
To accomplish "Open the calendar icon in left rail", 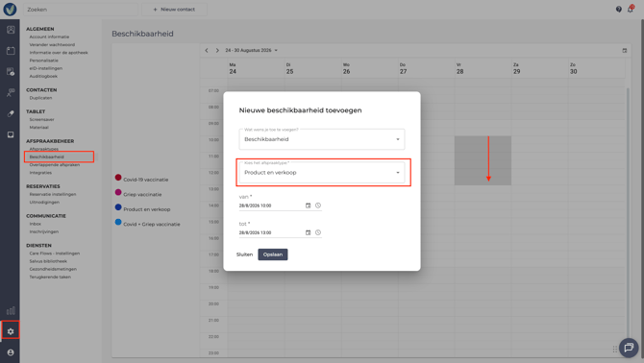I will (11, 51).
